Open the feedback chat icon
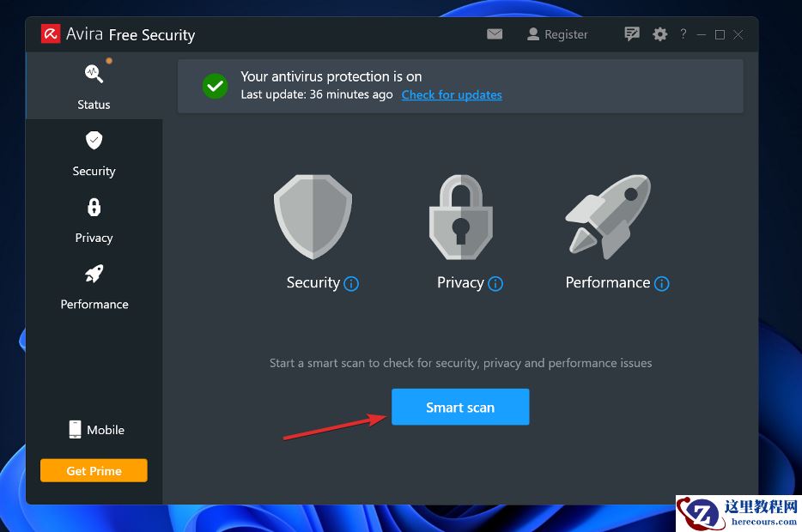 click(632, 34)
